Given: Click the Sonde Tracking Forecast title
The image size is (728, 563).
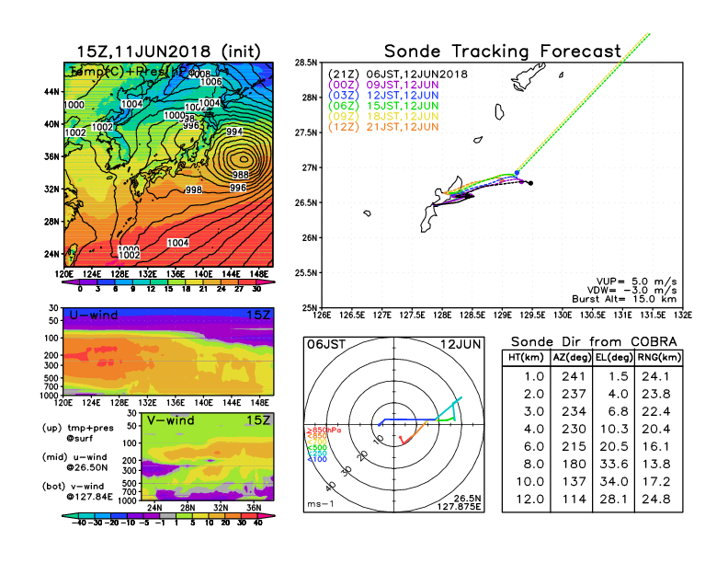Looking at the screenshot, I should pyautogui.click(x=502, y=52).
